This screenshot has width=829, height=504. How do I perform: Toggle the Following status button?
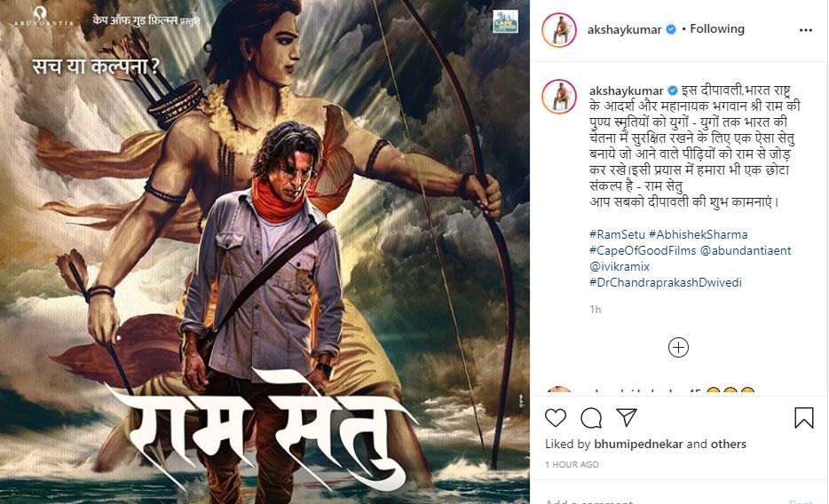click(x=717, y=29)
